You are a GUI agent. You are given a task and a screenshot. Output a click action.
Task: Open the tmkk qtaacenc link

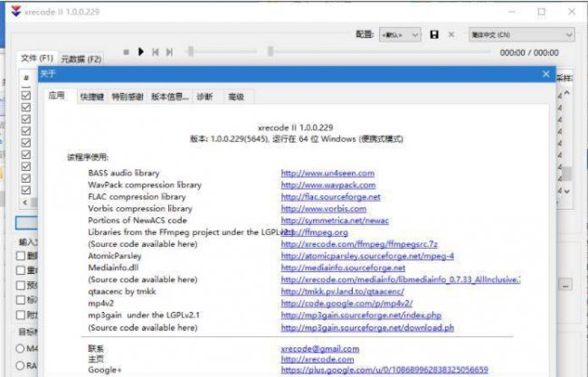(342, 291)
